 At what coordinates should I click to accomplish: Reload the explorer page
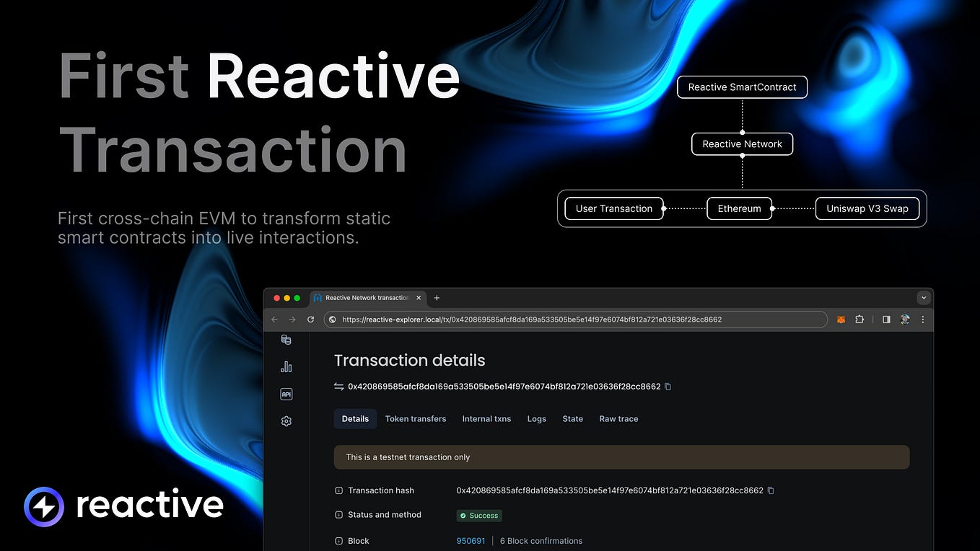click(310, 319)
